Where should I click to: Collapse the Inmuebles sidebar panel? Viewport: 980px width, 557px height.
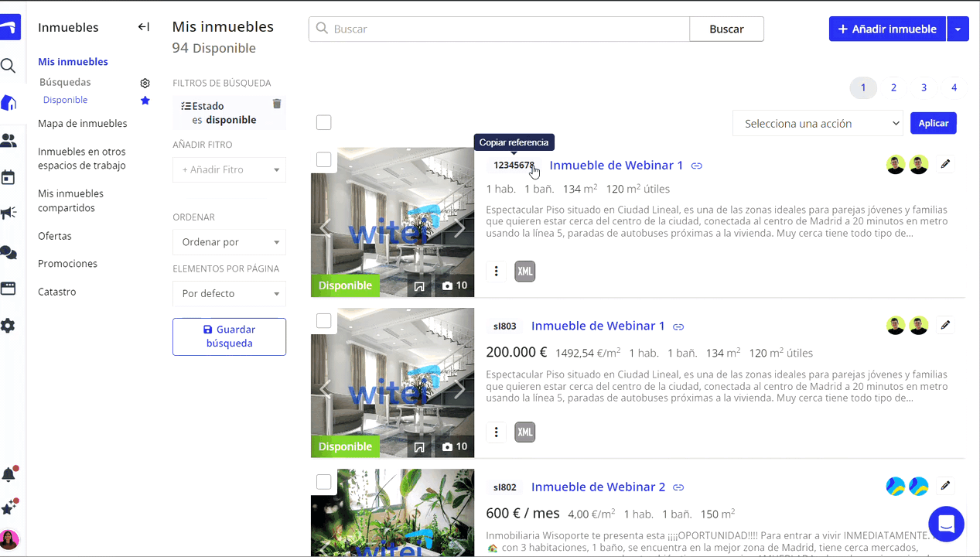(144, 27)
